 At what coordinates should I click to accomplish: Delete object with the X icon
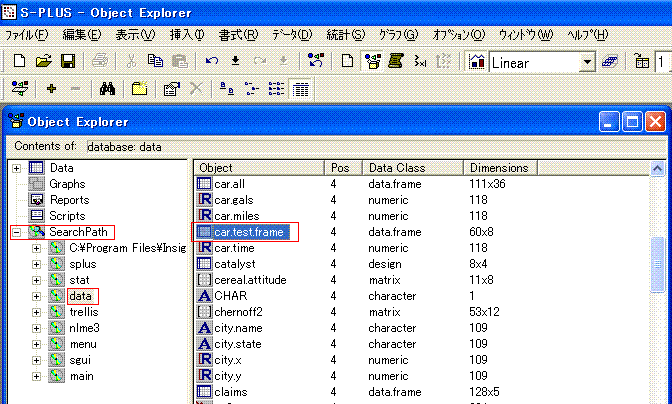click(196, 89)
